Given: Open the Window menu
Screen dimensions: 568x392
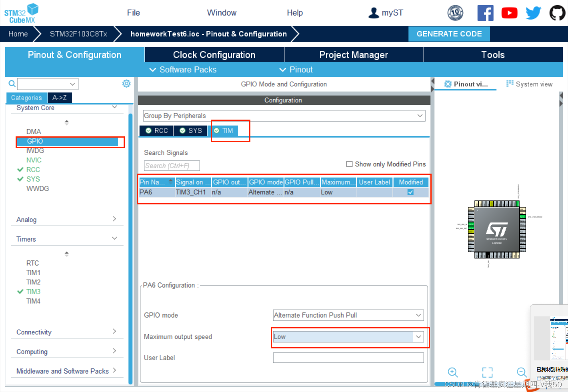Looking at the screenshot, I should coord(222,13).
